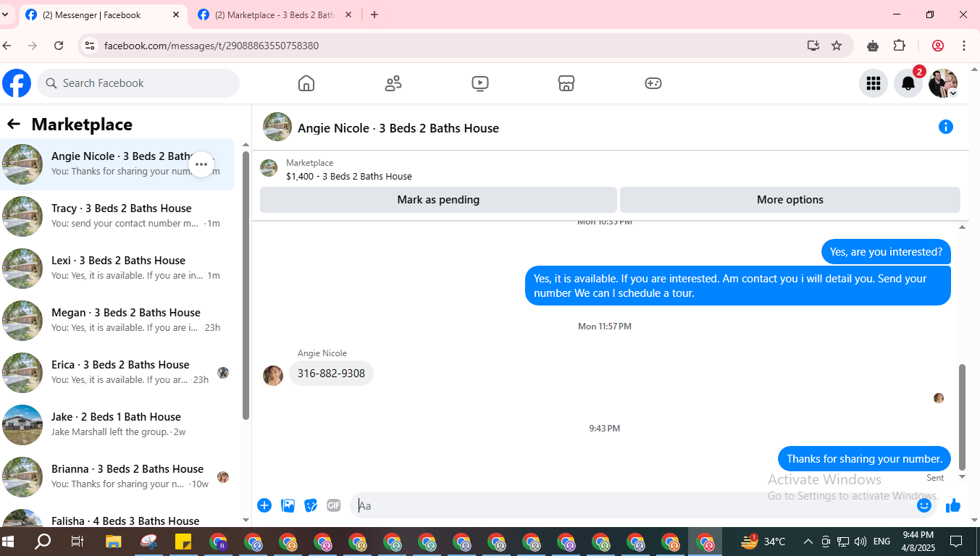Open the Facebook Home icon

[306, 83]
